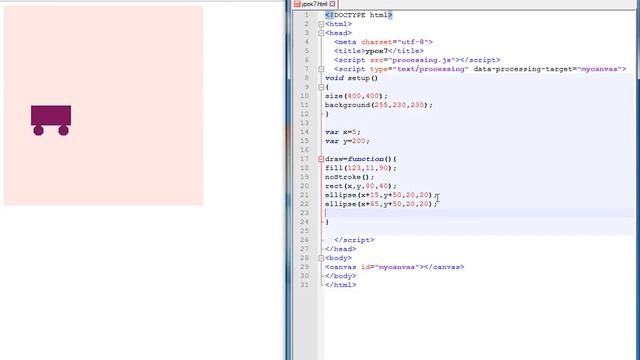Click the <title>ypox7</title> line
Image resolution: width=640 pixels, height=360 pixels.
(x=379, y=51)
